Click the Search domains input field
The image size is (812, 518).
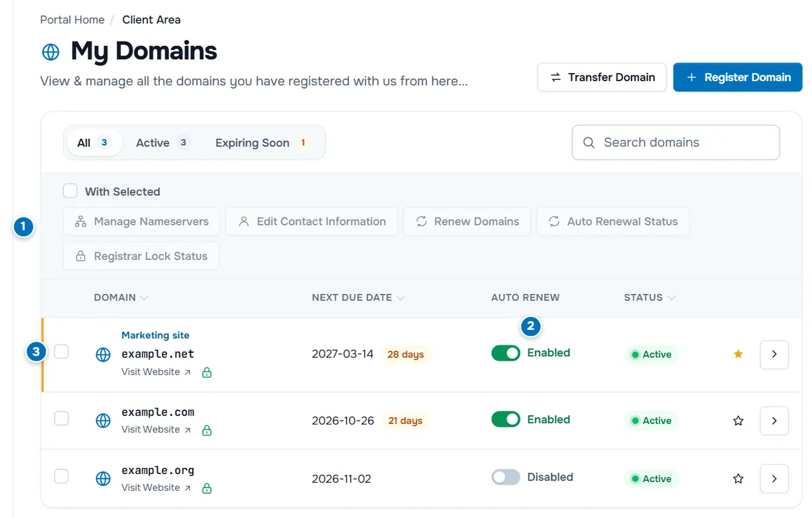(675, 142)
